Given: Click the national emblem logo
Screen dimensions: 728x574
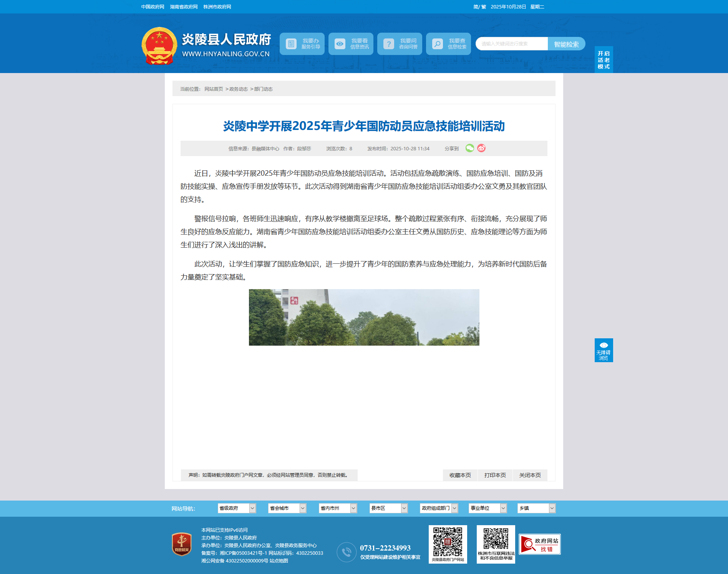Looking at the screenshot, I should [159, 46].
